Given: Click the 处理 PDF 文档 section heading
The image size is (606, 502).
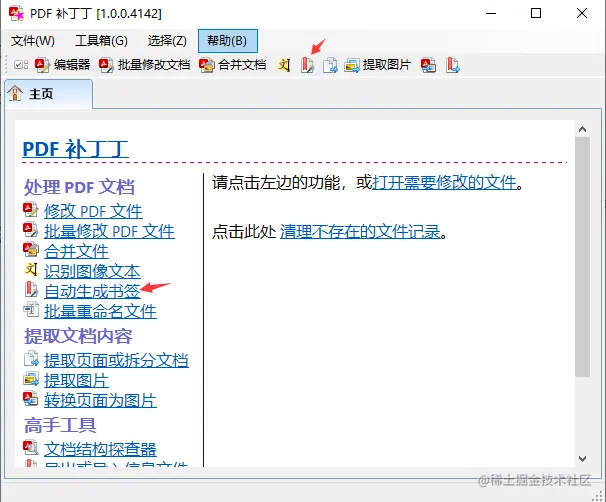Looking at the screenshot, I should pos(80,187).
